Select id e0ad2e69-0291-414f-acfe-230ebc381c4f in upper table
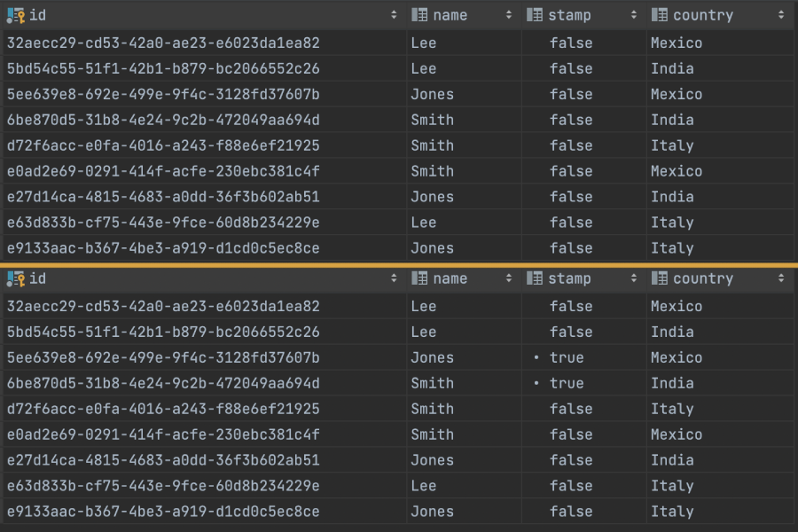 pos(163,171)
